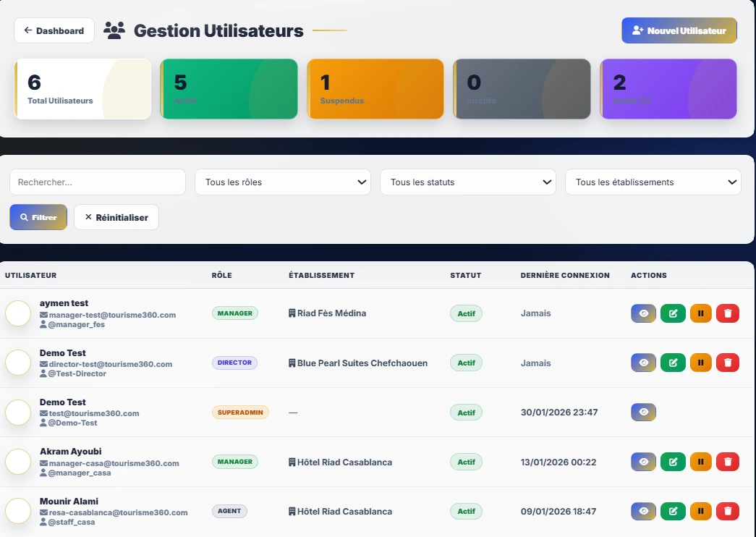Edit the Akram Ayoubi user
The height and width of the screenshot is (537, 756).
[x=672, y=461]
